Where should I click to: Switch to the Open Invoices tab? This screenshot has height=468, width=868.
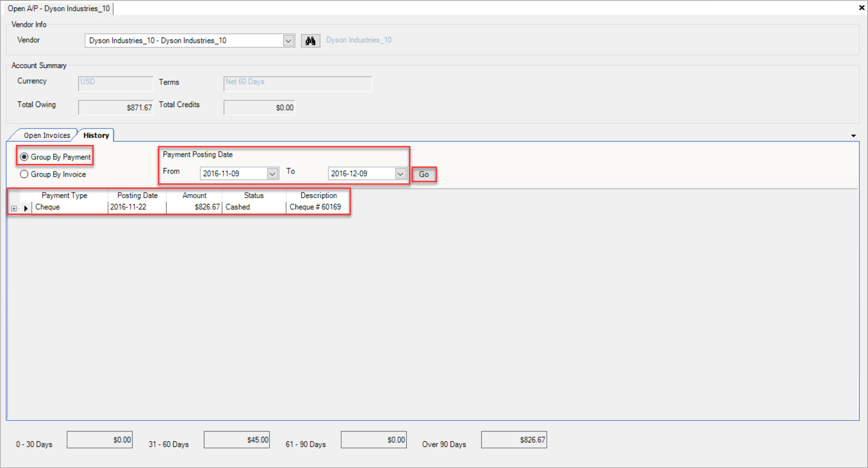[x=47, y=135]
